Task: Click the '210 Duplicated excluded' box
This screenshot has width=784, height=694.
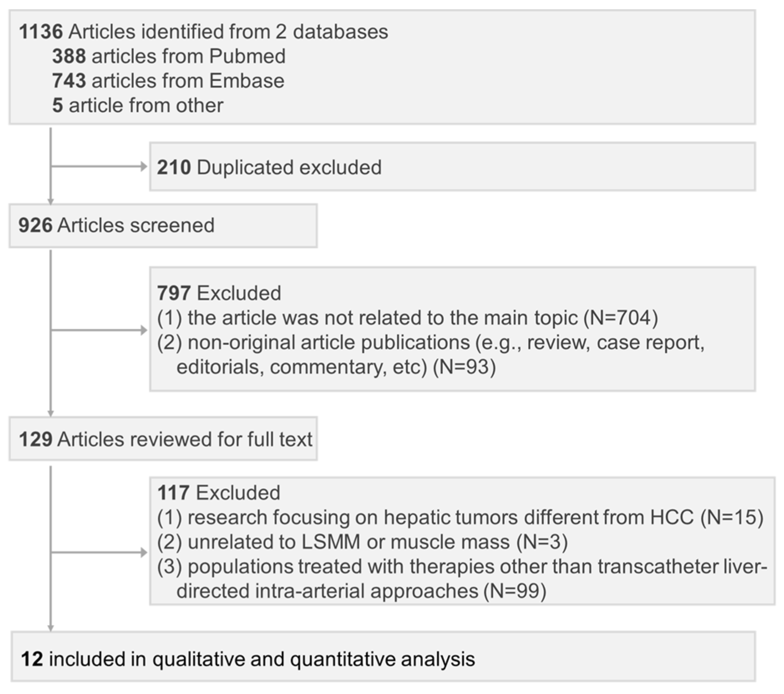Action: pos(452,167)
